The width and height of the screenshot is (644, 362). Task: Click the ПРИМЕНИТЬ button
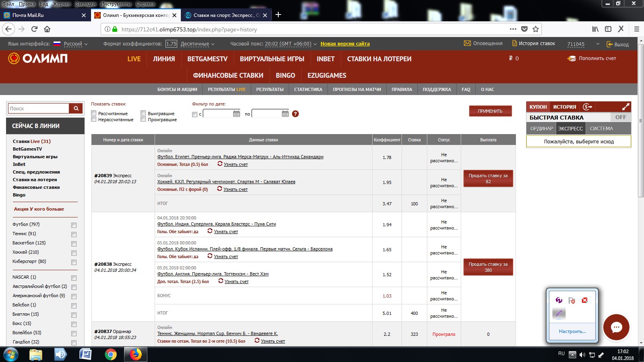pyautogui.click(x=490, y=111)
